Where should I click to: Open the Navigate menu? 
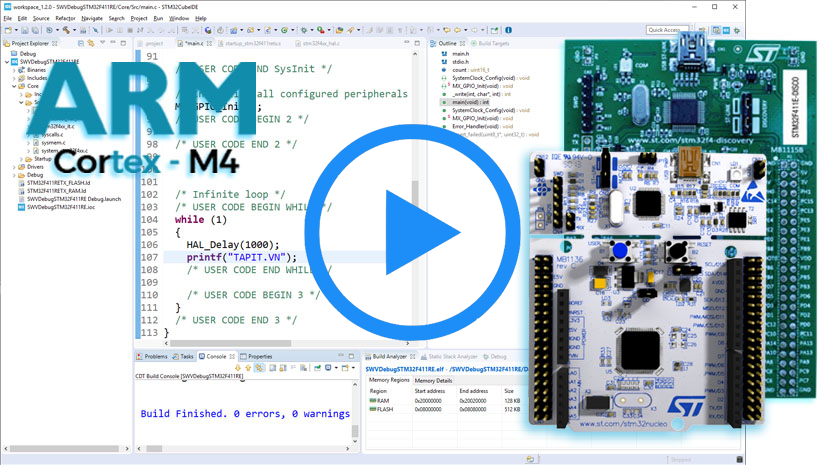pyautogui.click(x=92, y=18)
